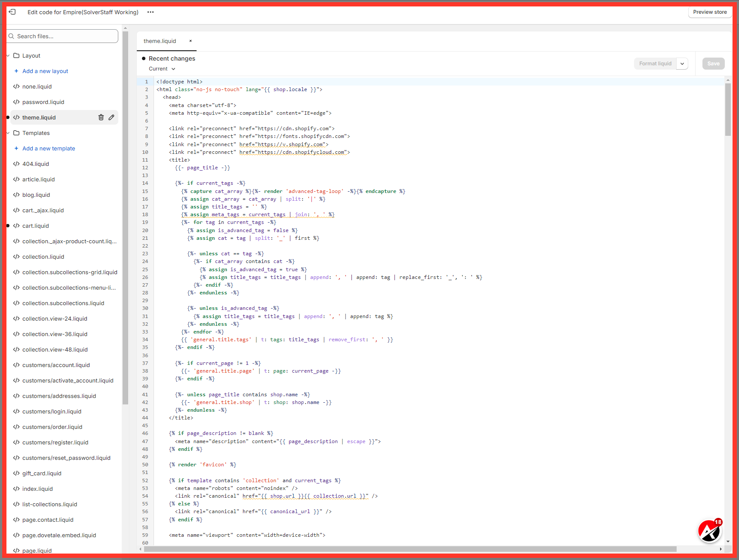Click in the Search files input

pos(65,37)
